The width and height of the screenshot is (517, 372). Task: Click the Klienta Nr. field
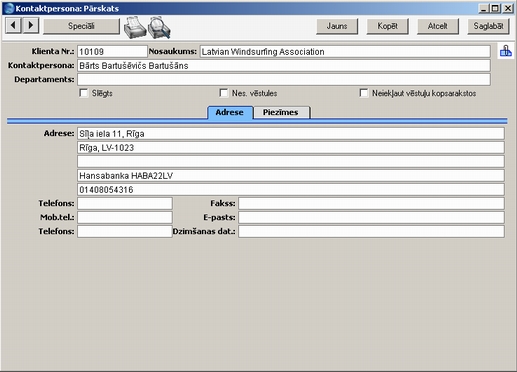(x=112, y=52)
